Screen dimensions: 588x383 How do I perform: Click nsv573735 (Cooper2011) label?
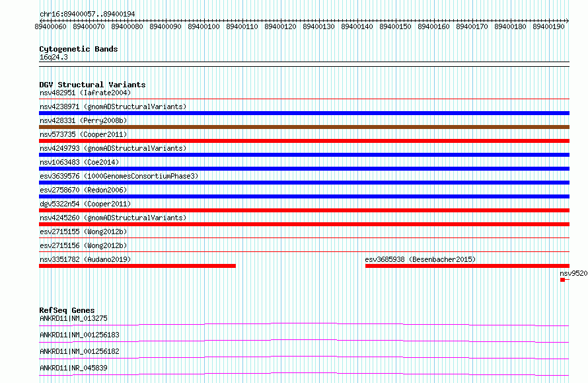(x=83, y=134)
